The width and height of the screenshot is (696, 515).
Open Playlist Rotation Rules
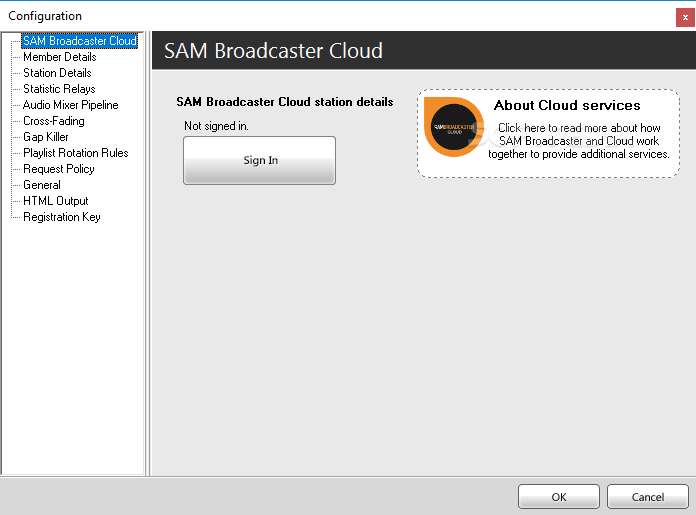75,153
